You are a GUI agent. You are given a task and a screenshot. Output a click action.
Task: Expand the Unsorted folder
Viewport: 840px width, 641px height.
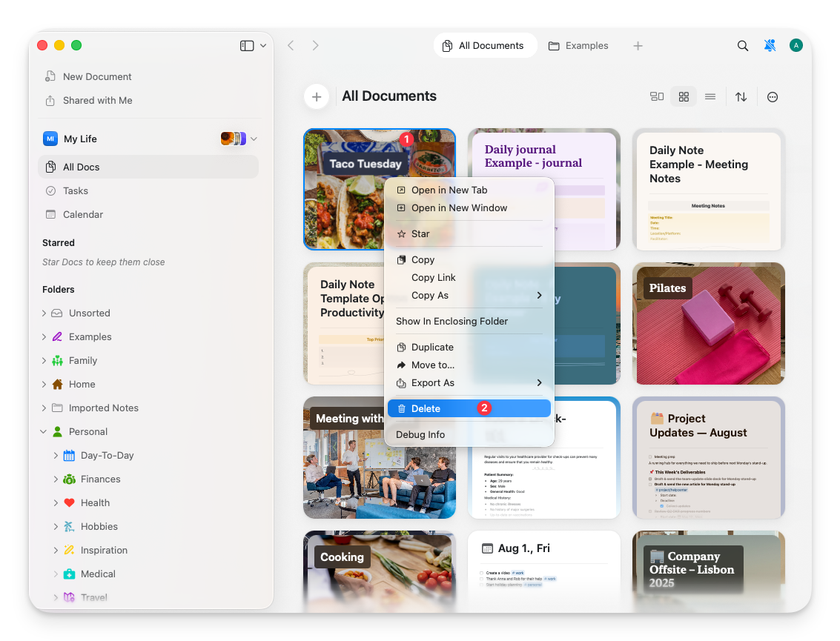[44, 313]
